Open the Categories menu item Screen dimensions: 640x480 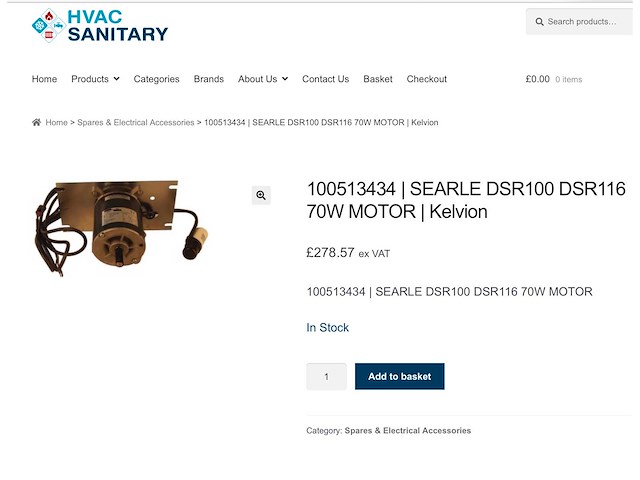pyautogui.click(x=157, y=79)
